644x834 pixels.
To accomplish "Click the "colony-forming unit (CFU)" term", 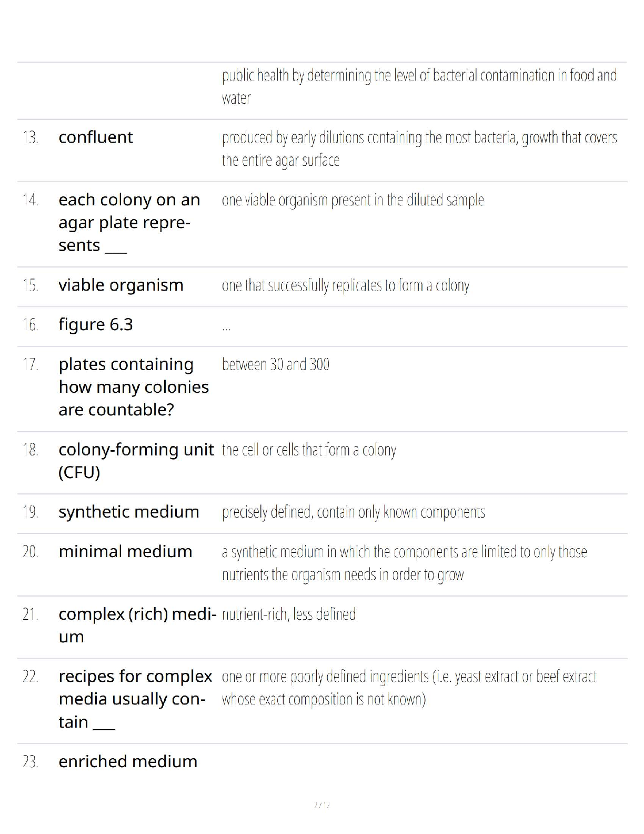I will [x=136, y=461].
